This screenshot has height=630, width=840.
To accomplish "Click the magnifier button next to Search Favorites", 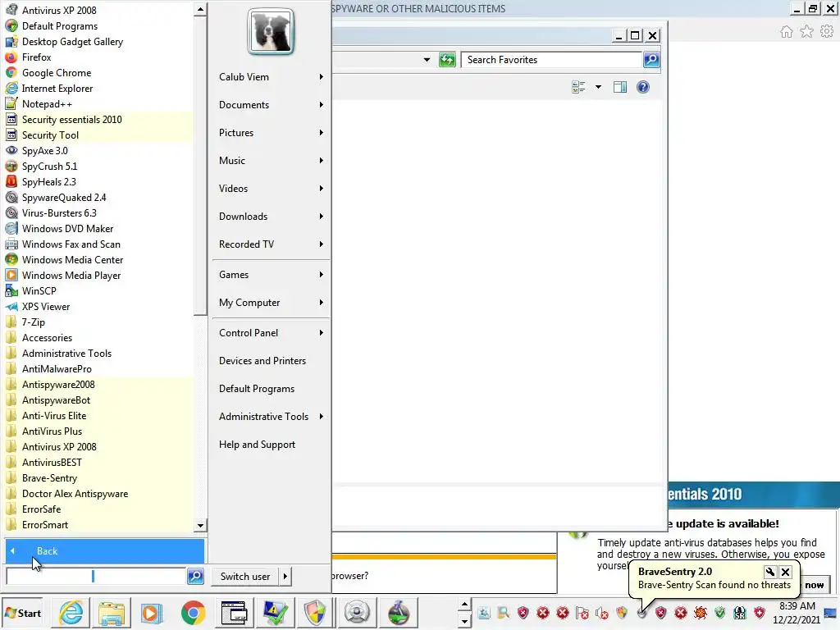I will point(651,59).
